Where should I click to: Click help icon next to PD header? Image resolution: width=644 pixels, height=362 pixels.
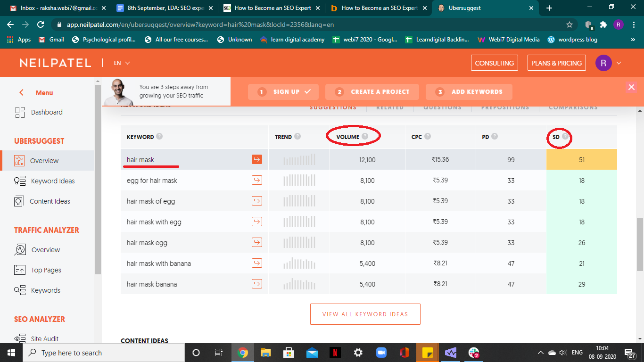tap(495, 137)
